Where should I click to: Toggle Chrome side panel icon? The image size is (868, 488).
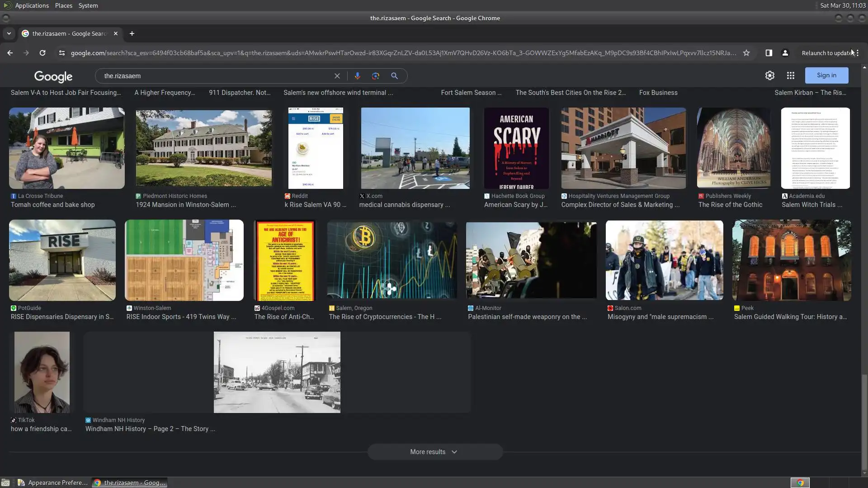(769, 53)
